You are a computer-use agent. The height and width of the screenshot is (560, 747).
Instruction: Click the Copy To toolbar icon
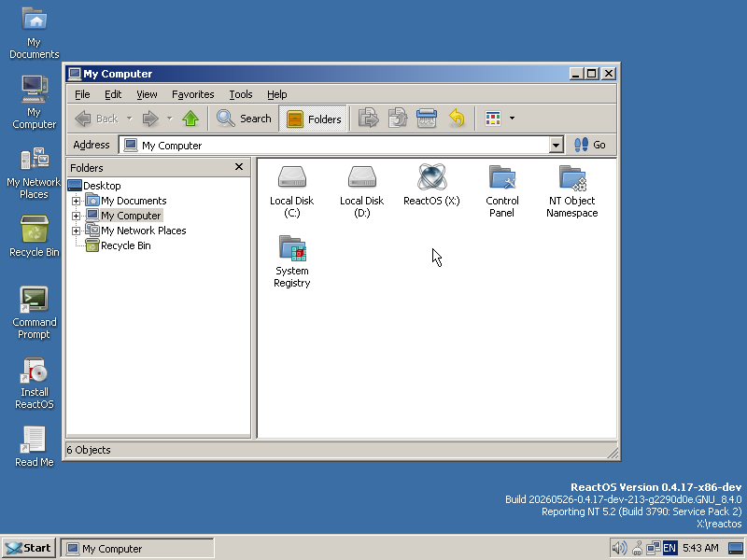pyautogui.click(x=398, y=119)
